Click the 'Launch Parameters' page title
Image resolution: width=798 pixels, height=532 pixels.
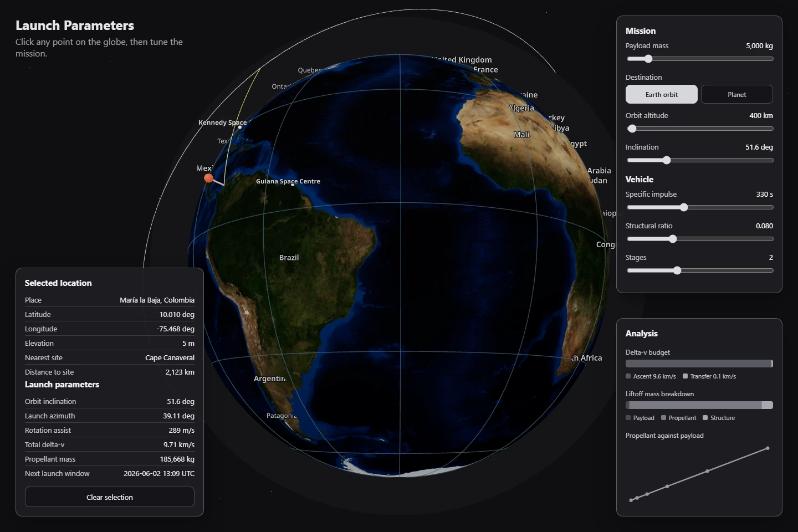click(x=75, y=25)
